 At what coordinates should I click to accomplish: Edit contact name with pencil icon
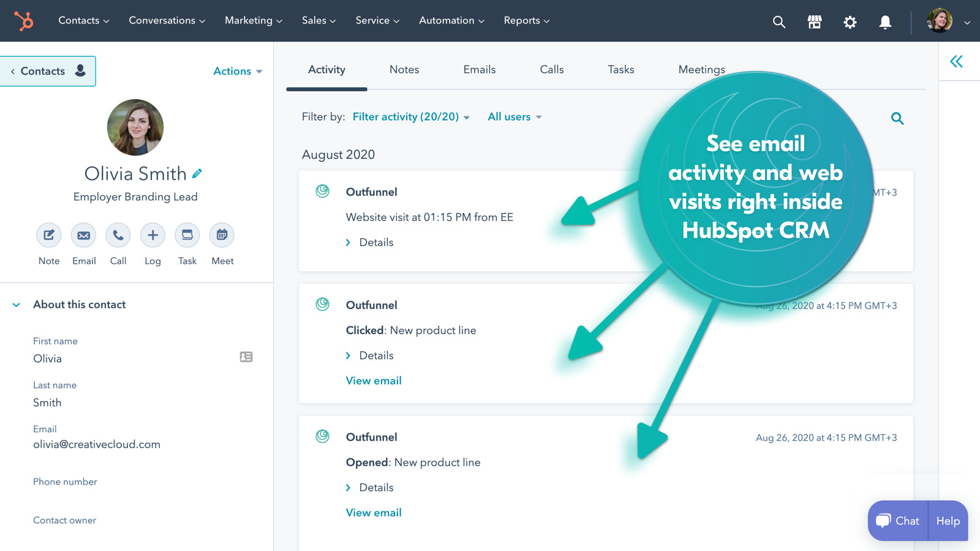click(x=197, y=174)
